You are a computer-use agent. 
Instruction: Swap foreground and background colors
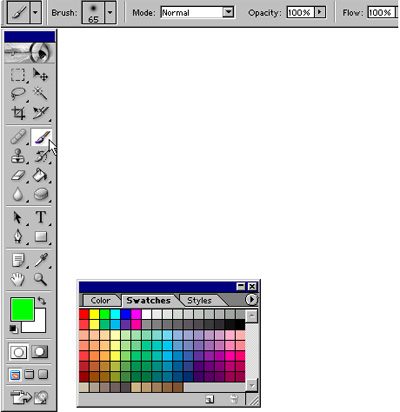click(42, 301)
